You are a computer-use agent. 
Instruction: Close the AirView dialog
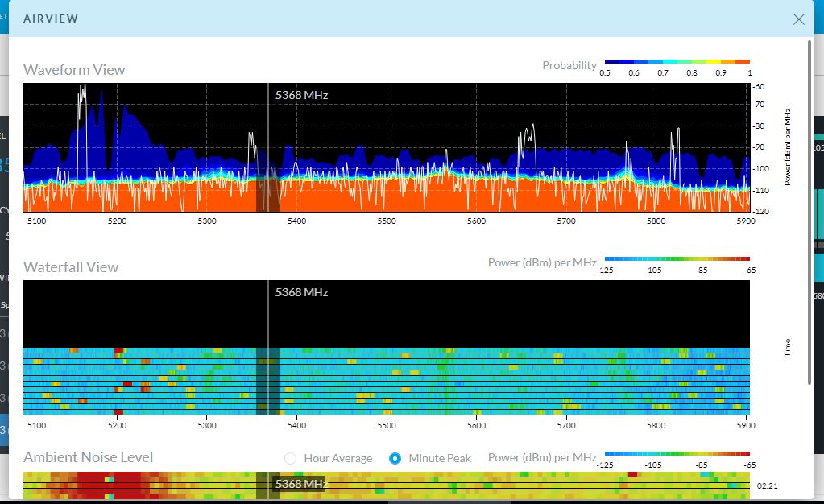coord(799,19)
